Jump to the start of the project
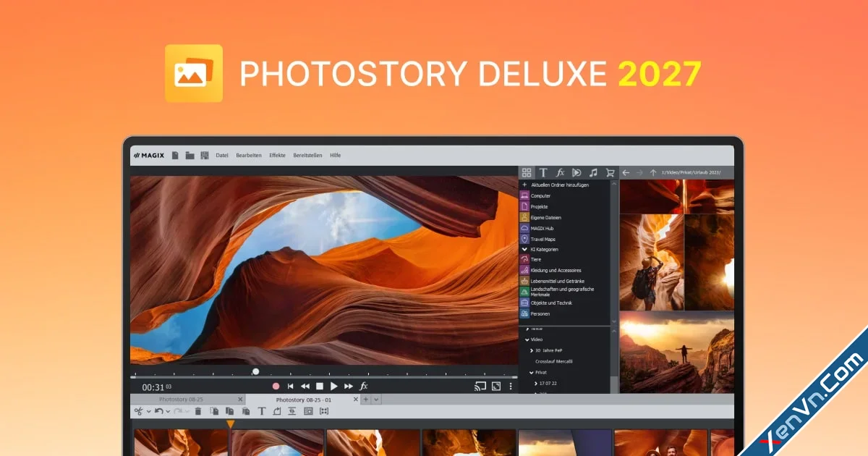Screen dimensions: 868x456 (x=291, y=387)
